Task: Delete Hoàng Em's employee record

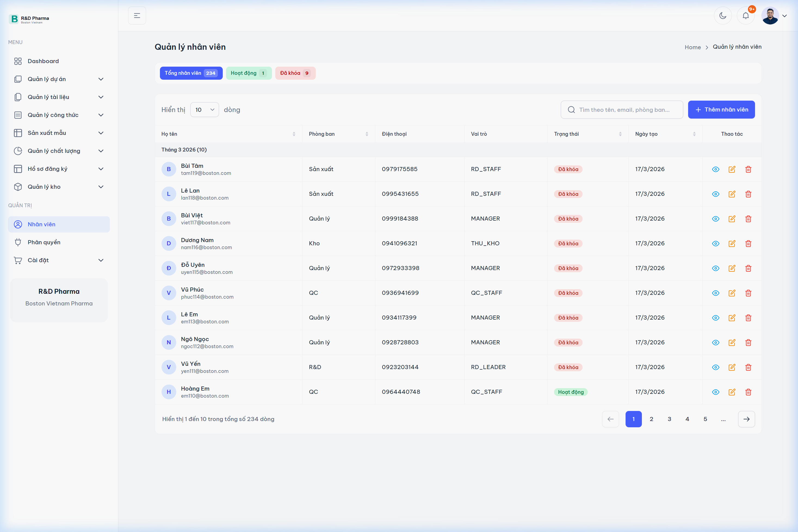Action: click(748, 392)
